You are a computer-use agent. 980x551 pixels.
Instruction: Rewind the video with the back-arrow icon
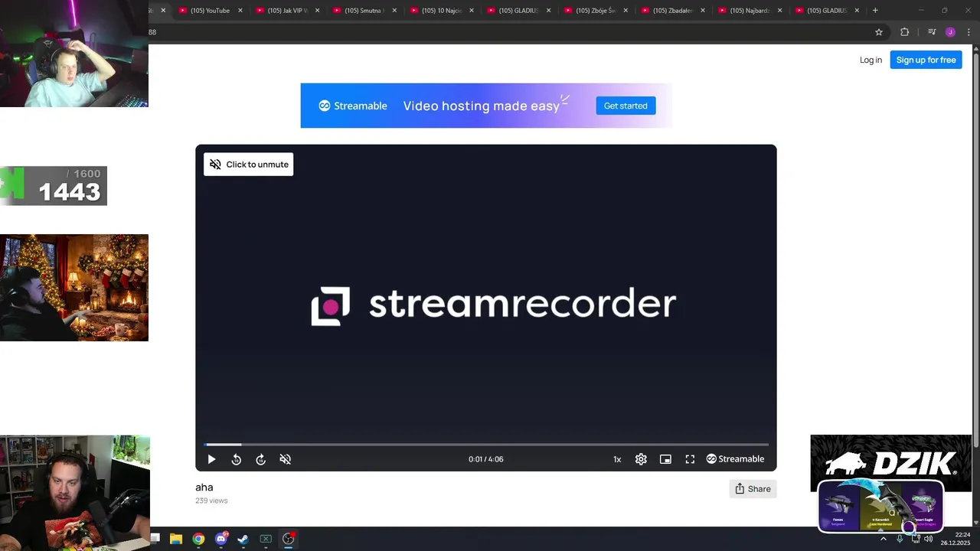237,459
